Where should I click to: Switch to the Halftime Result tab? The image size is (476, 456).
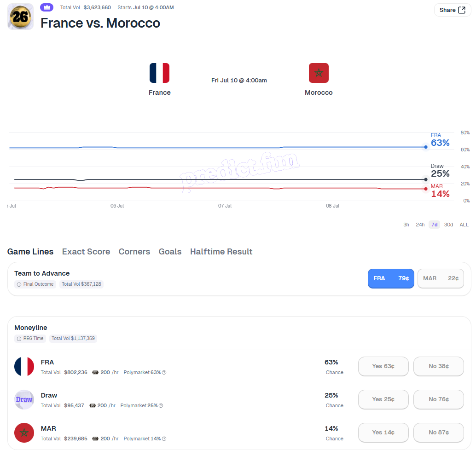click(x=221, y=252)
